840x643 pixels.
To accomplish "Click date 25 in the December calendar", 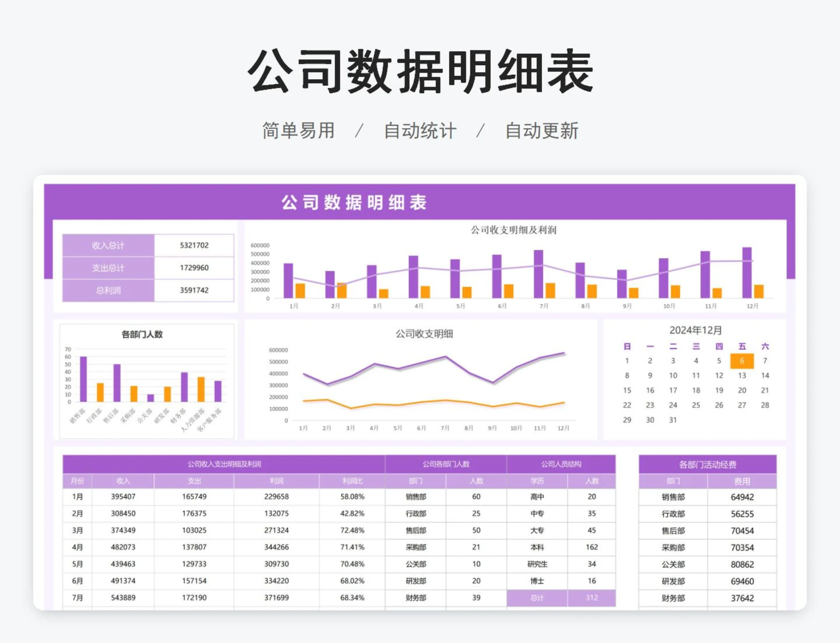I will (696, 405).
